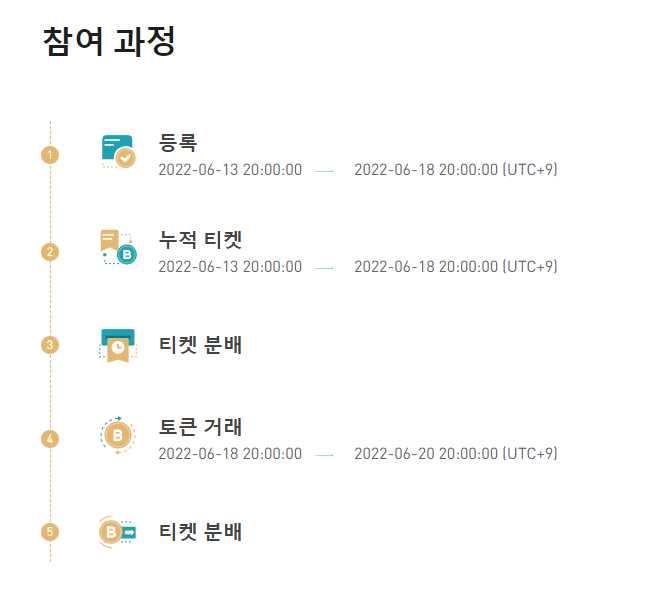Viewport: 647px width, 593px height.
Task: Click the coin transfer arrow icon at step 5
Action: [x=118, y=532]
